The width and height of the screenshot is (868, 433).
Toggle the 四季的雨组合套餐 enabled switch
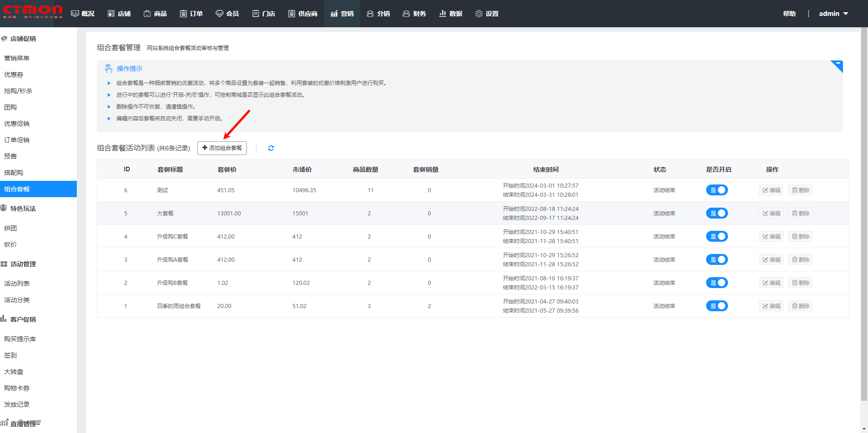tap(717, 306)
